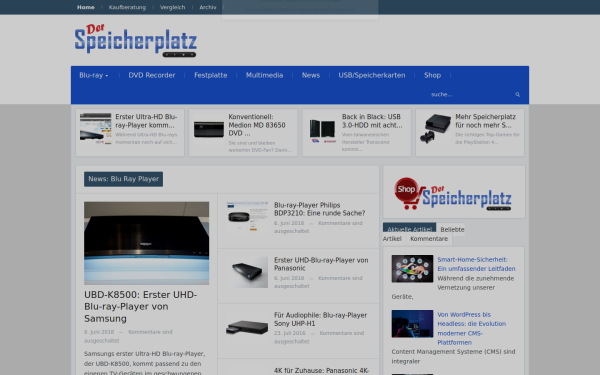
Task: Open thumbnail of Back in Black USB HDD
Action: point(322,130)
